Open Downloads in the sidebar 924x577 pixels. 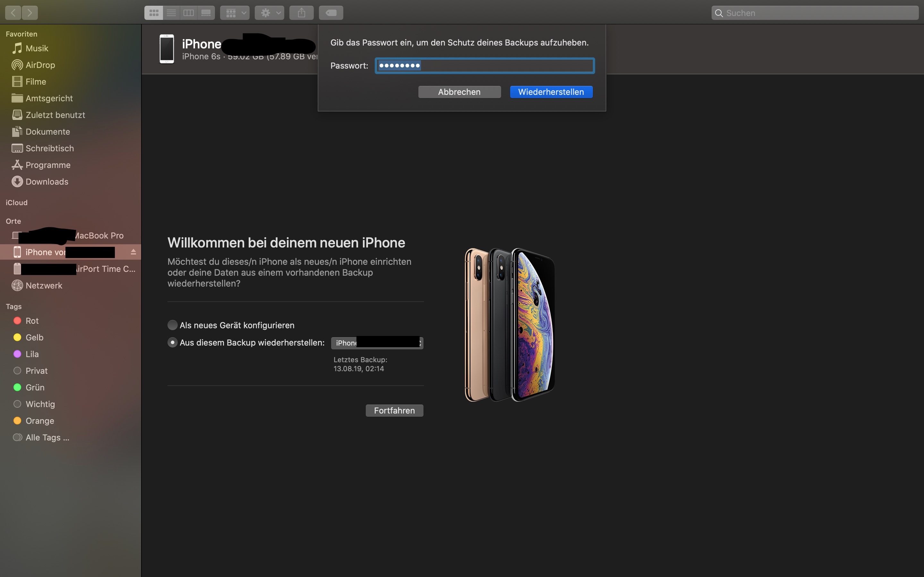47,182
